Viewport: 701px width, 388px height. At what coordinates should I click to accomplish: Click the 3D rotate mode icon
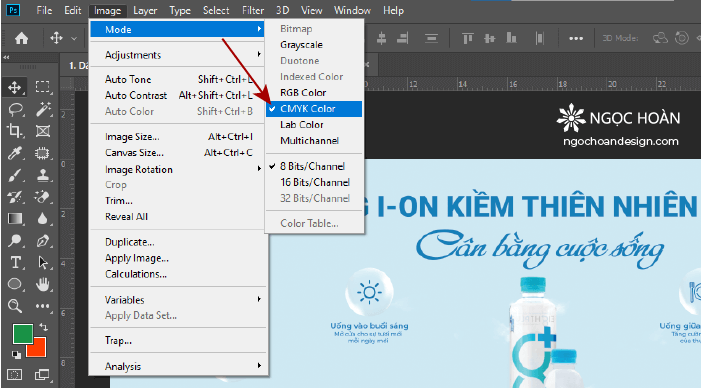pos(660,38)
